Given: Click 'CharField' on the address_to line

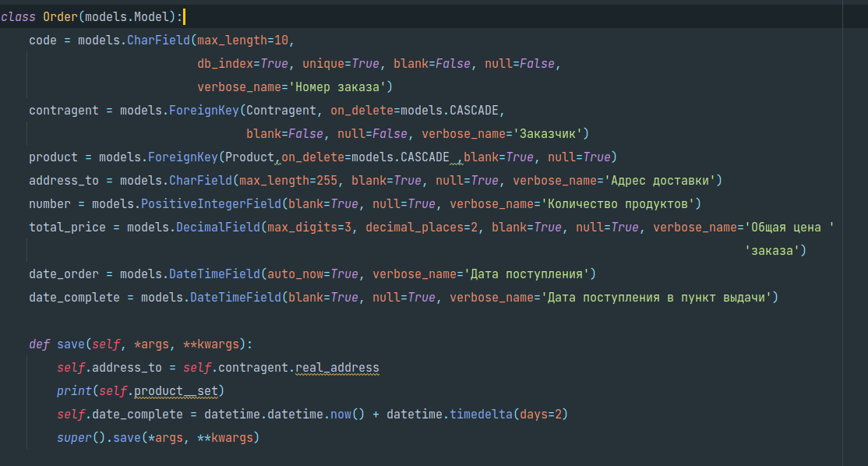Looking at the screenshot, I should [200, 181].
